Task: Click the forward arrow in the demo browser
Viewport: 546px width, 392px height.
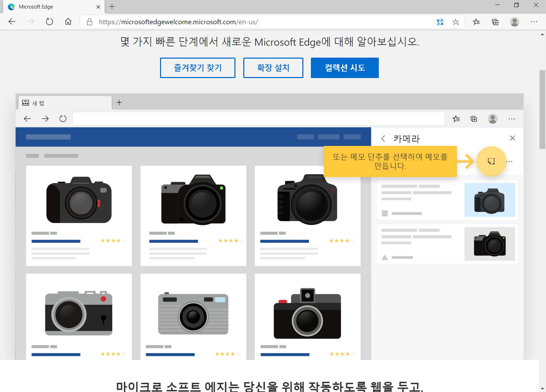Action: point(45,119)
